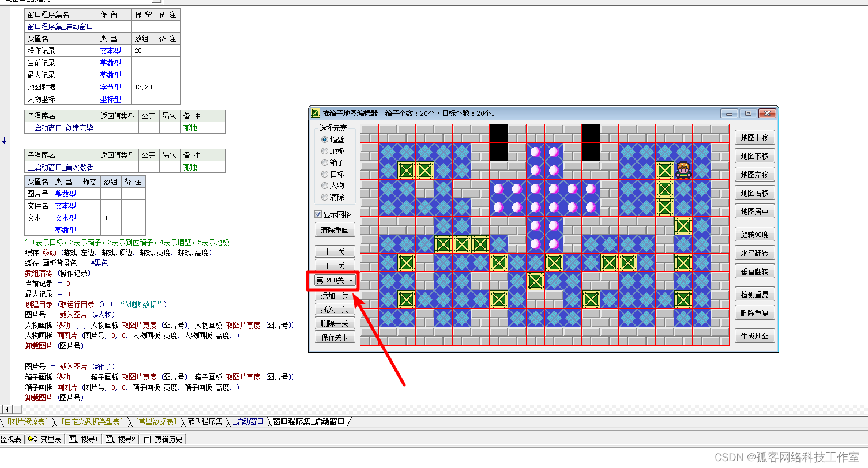
Task: Switch to the [自定义数据类型表] tab
Action: tap(91, 421)
